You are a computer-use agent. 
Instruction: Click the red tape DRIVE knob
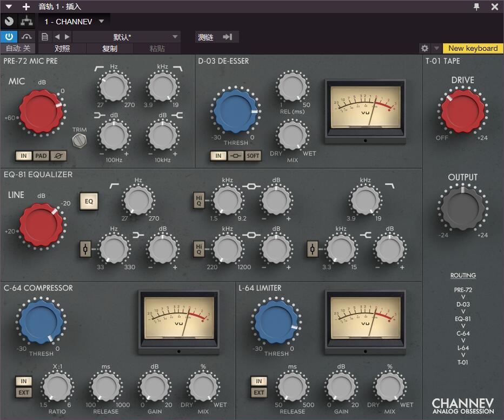click(x=462, y=111)
